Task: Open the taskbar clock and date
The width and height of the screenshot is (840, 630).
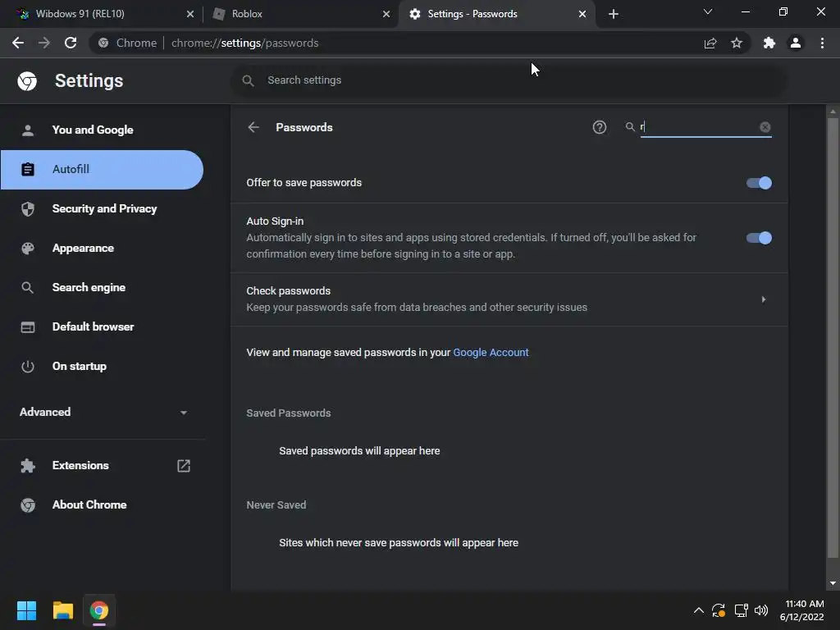Action: click(x=802, y=610)
